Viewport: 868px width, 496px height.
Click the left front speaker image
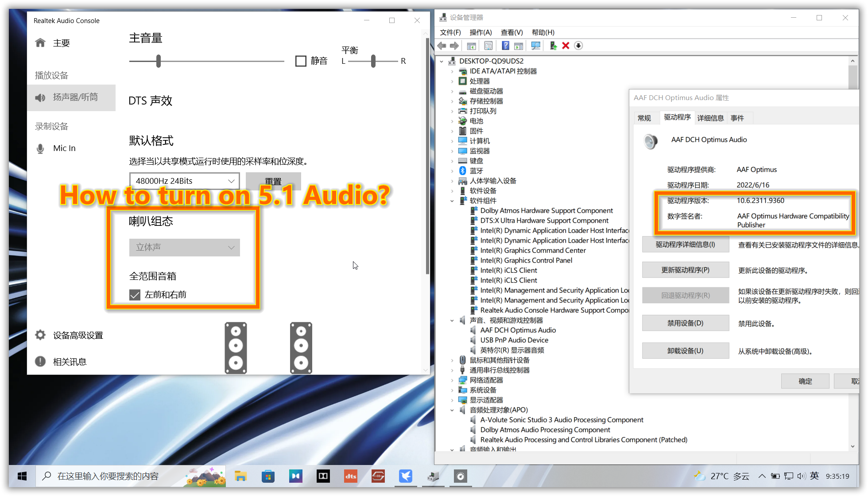click(x=236, y=348)
